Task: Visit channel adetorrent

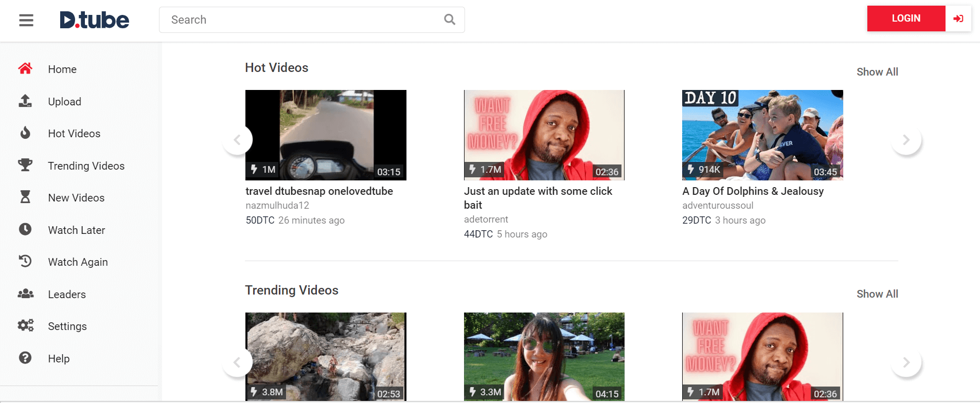Action: tap(486, 219)
